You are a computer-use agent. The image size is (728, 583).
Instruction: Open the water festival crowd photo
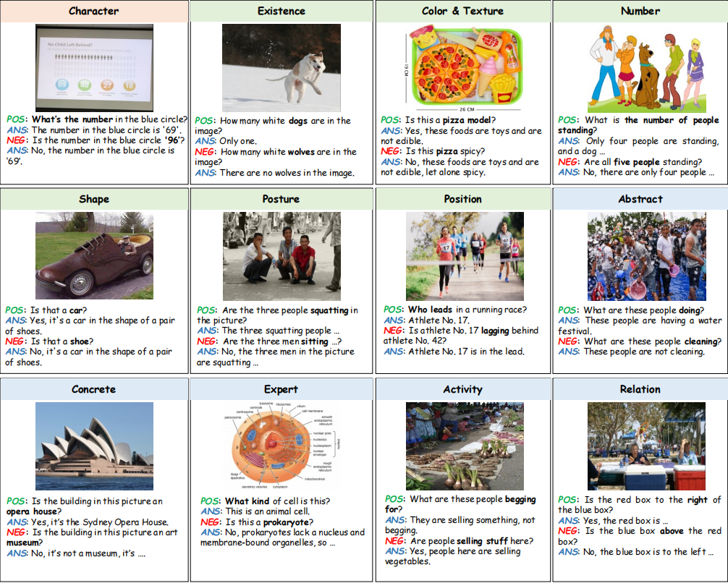coord(647,256)
